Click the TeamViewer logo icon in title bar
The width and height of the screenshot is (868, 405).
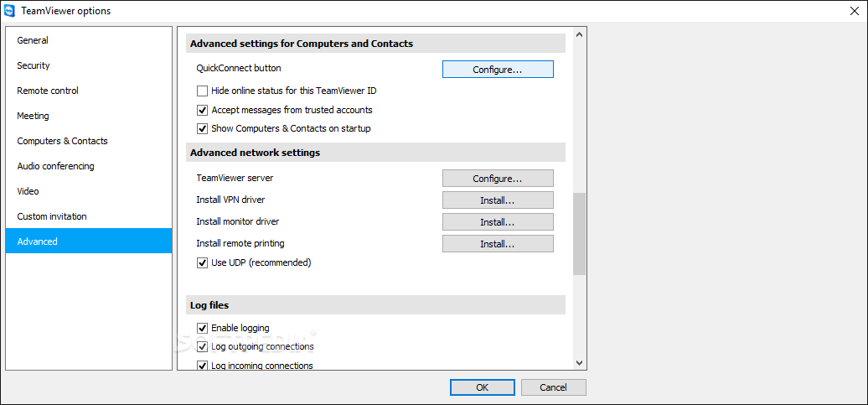(9, 11)
